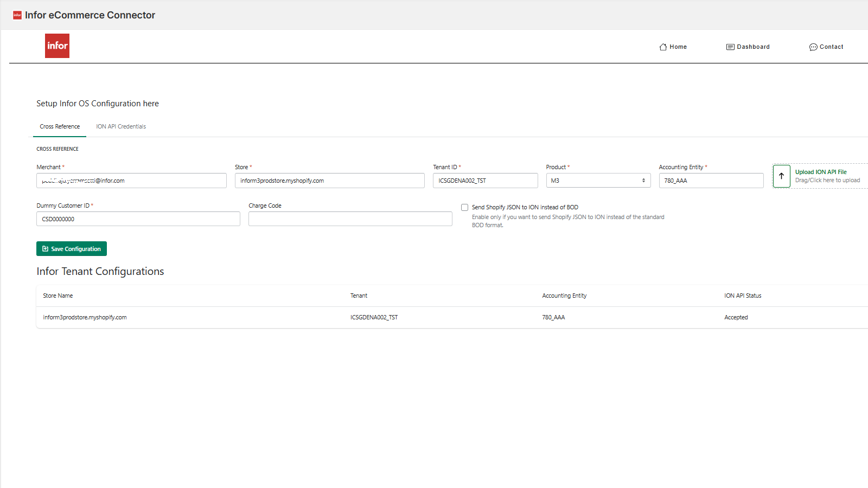Focus the Tenant ID field
The image size is (868, 488).
click(486, 181)
